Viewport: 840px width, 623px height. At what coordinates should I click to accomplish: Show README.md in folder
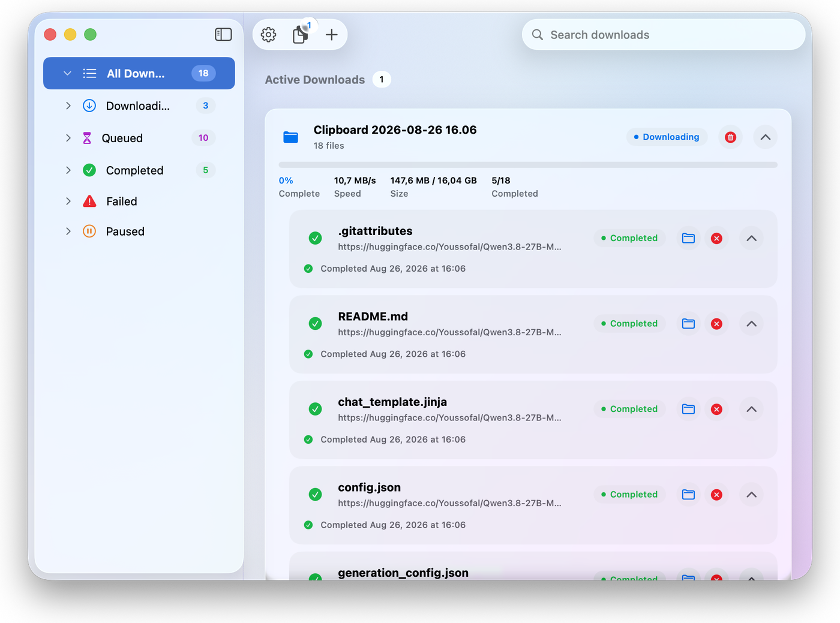pos(688,324)
